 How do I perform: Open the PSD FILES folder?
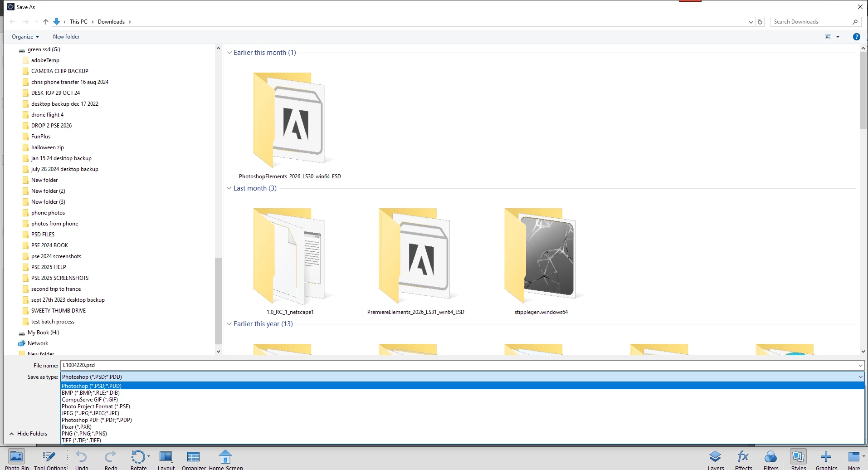(x=43, y=235)
